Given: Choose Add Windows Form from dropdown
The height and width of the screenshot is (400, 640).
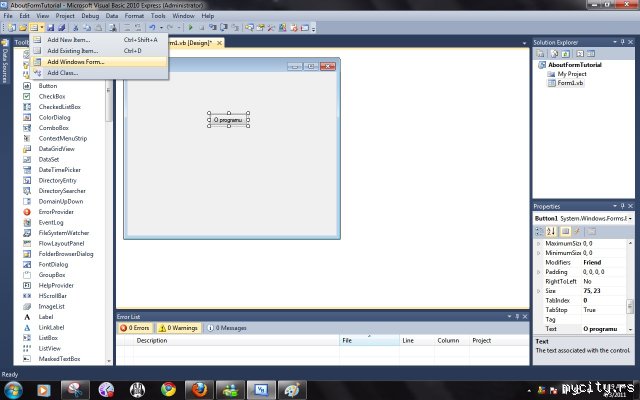Looking at the screenshot, I should pyautogui.click(x=99, y=62).
